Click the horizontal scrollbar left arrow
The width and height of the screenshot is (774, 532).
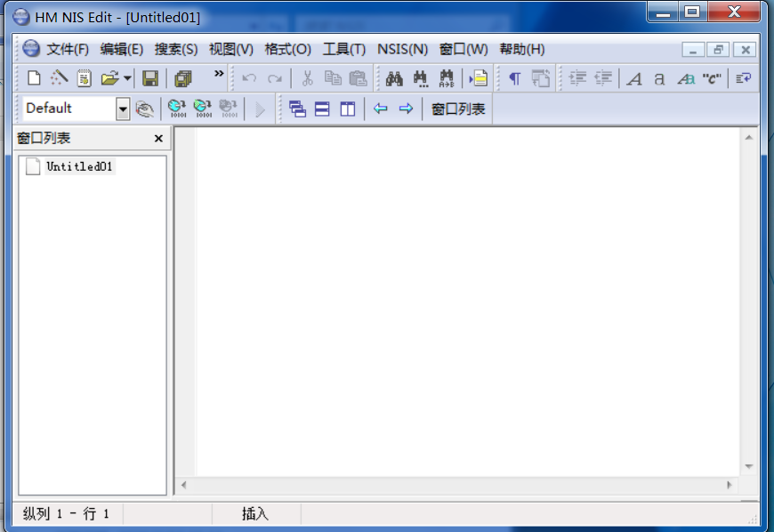coord(183,485)
